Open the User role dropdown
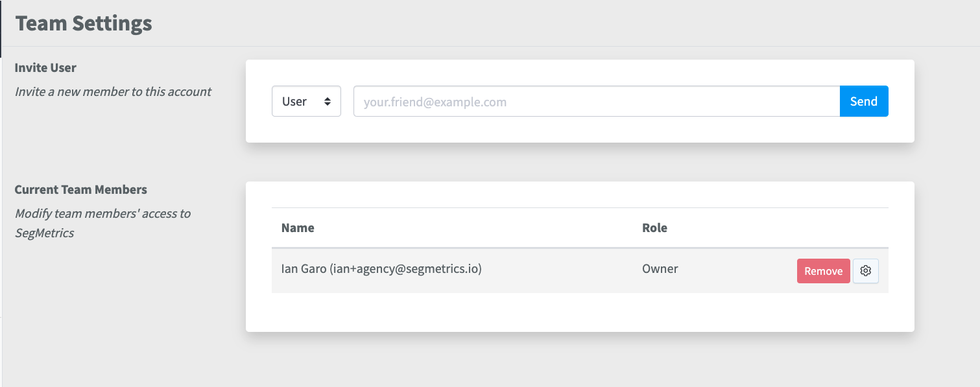Screen dimensions: 980x387 click(306, 101)
